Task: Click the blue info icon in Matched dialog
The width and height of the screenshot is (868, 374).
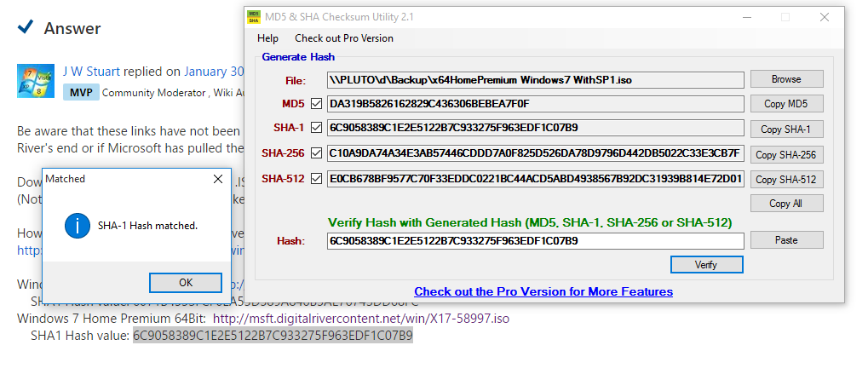Action: [77, 225]
